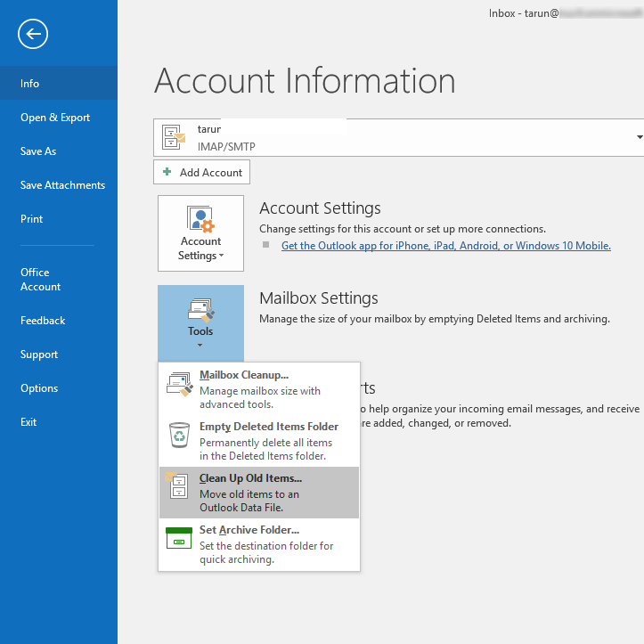Click the Add Account button
The height and width of the screenshot is (644, 644).
pyautogui.click(x=201, y=172)
